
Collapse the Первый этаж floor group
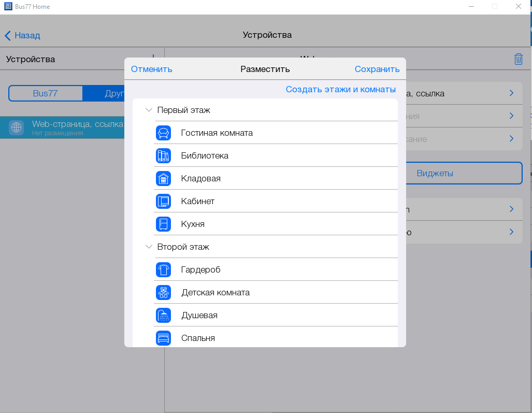149,110
